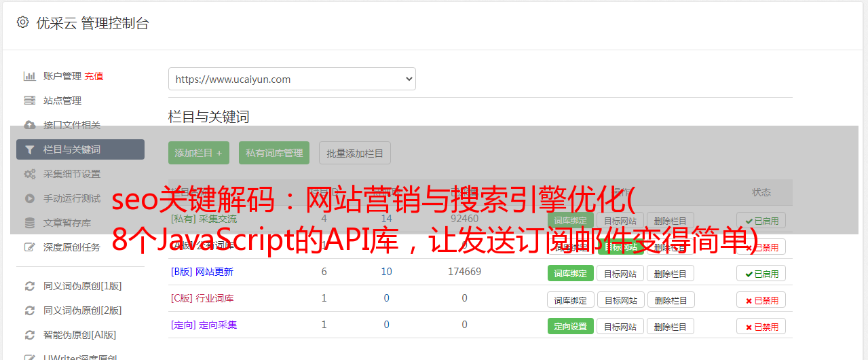Click the edit icon for 深度原创任务
This screenshot has width=868, height=360.
(30, 247)
